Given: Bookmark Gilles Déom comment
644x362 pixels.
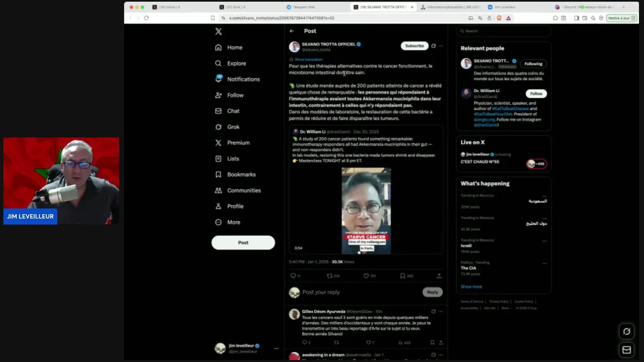Looking at the screenshot, I should tap(432, 342).
